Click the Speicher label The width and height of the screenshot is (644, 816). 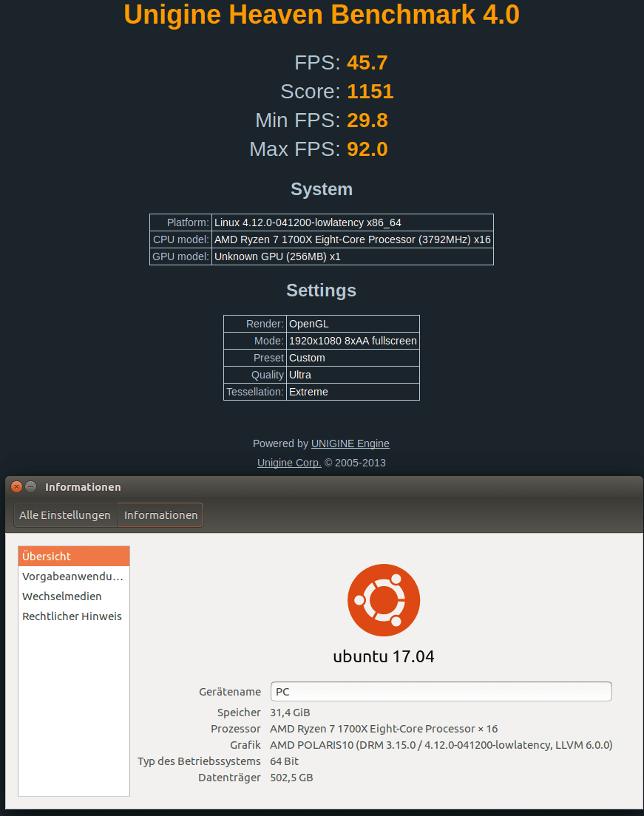click(x=239, y=713)
